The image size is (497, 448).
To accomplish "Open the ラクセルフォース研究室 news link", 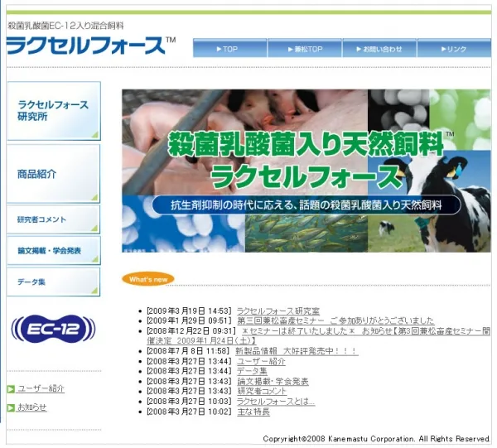I will click(278, 311).
